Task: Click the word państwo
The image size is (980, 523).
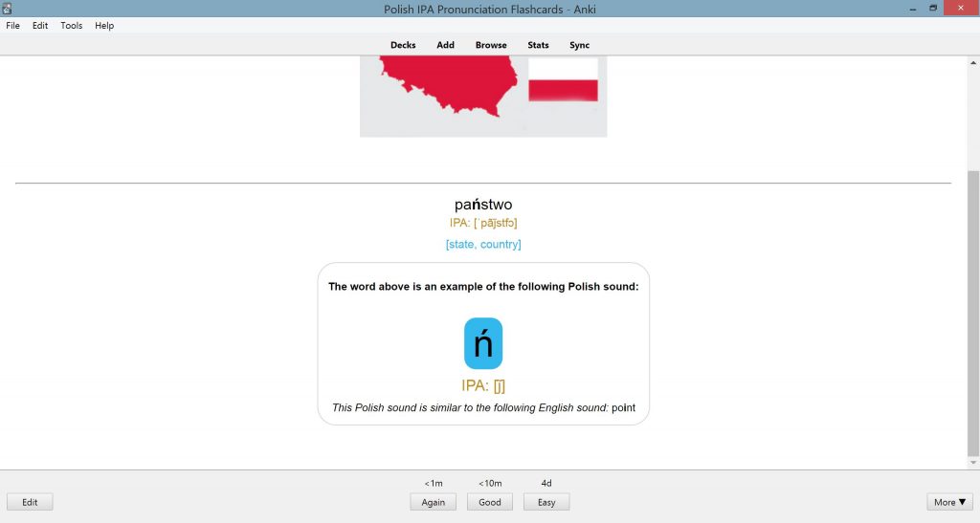Action: (483, 205)
